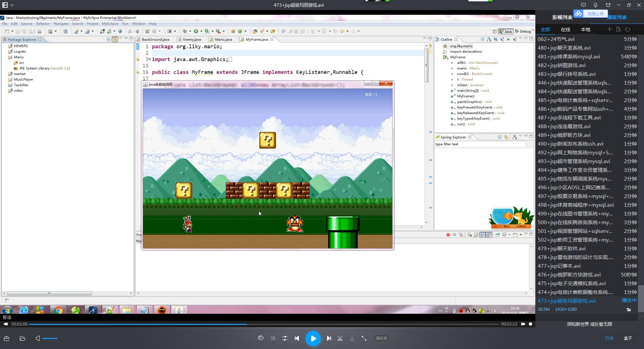
Task: Seek using the video progress bar
Action: click(x=264, y=324)
